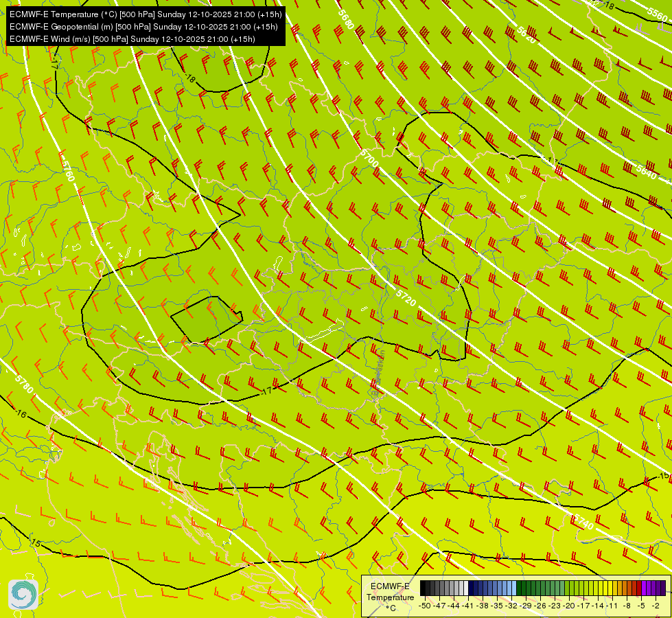Viewport: 672px width, 618px height.
Task: Click the -35 legend tick label
Action: click(497, 606)
